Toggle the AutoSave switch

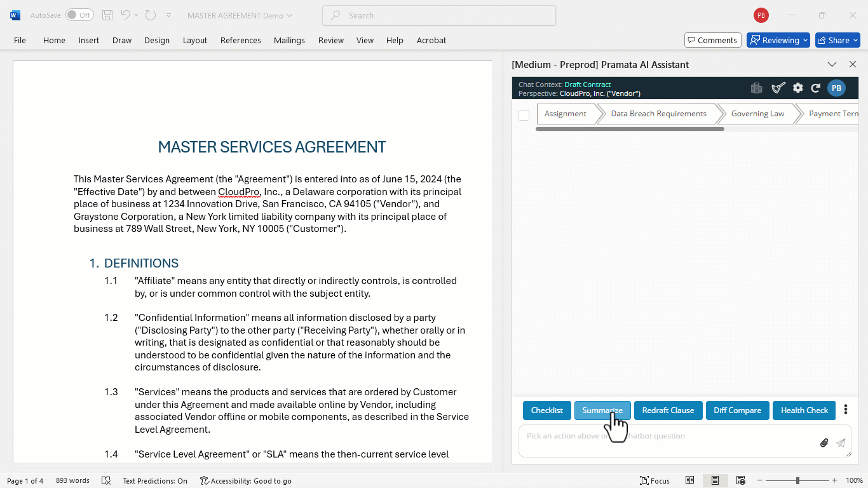(x=79, y=15)
